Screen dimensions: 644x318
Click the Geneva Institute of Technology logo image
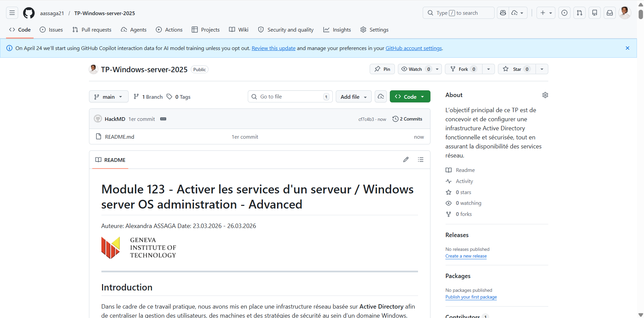(x=139, y=248)
